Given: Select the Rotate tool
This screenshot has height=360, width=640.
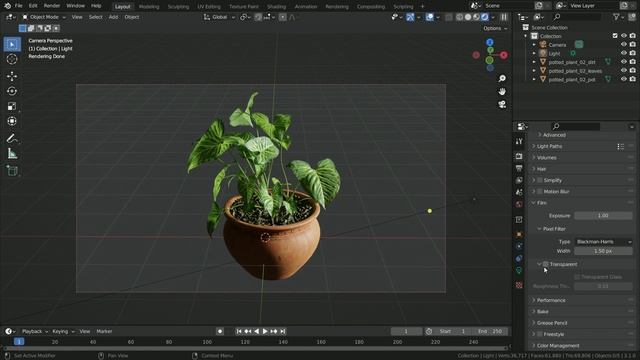Looking at the screenshot, I should pyautogui.click(x=12, y=91).
